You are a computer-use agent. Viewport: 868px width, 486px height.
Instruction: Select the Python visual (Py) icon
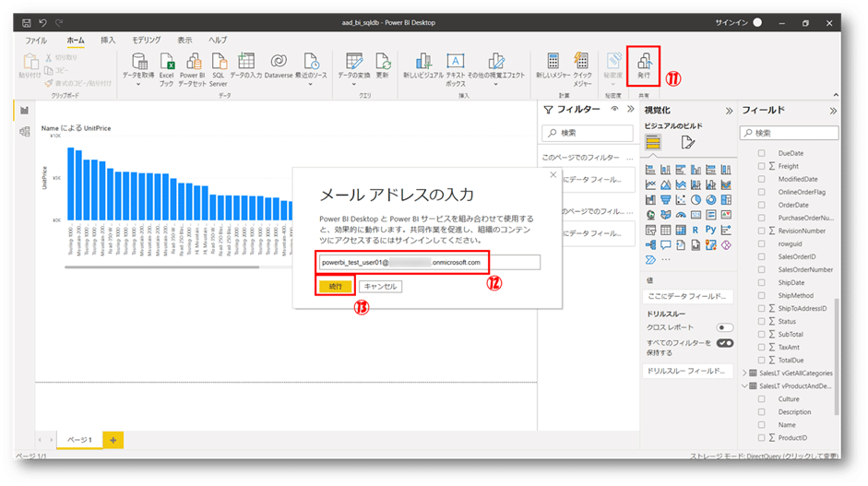click(x=710, y=230)
